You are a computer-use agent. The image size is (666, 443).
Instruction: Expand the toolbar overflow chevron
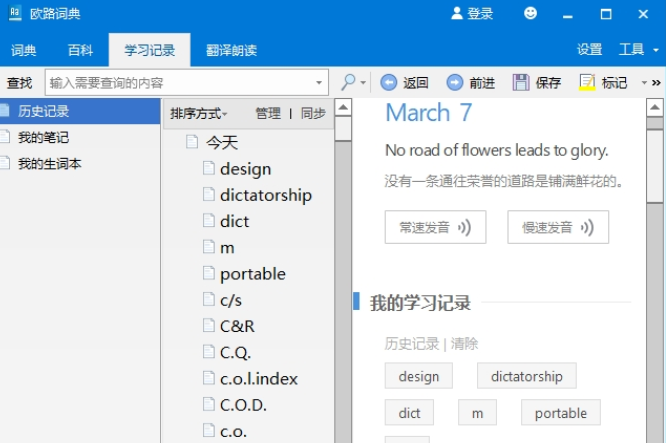(x=657, y=83)
